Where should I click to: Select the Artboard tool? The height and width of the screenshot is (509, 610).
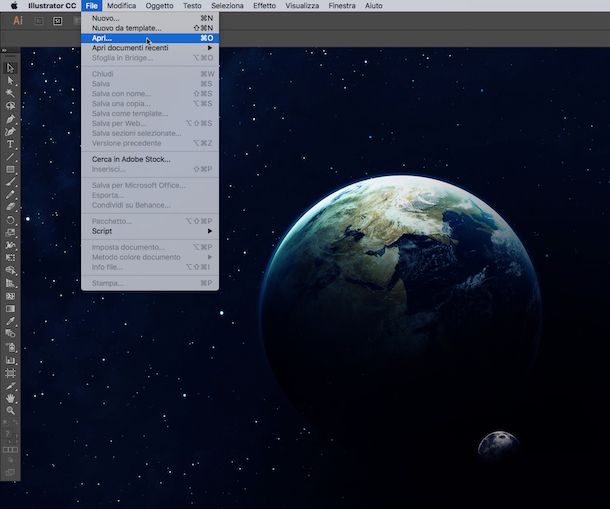(x=10, y=373)
